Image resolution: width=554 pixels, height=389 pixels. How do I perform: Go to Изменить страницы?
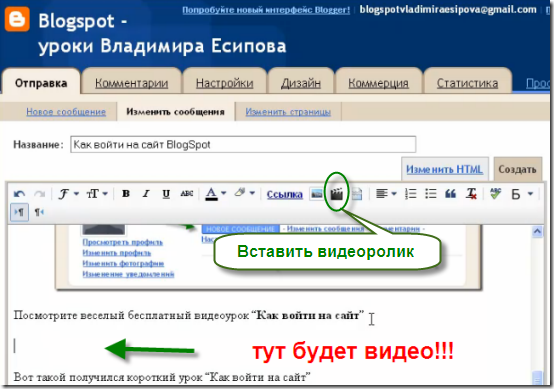(288, 112)
